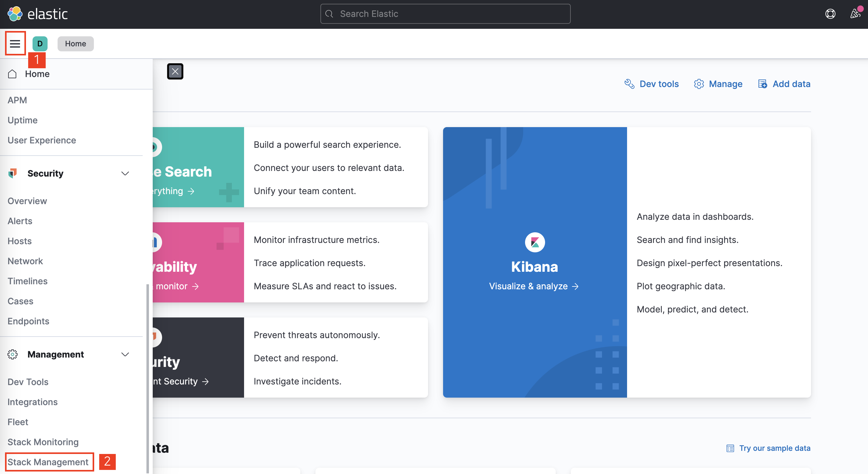Open Hosts in the sidebar
Viewport: 868px width, 474px height.
pyautogui.click(x=19, y=241)
